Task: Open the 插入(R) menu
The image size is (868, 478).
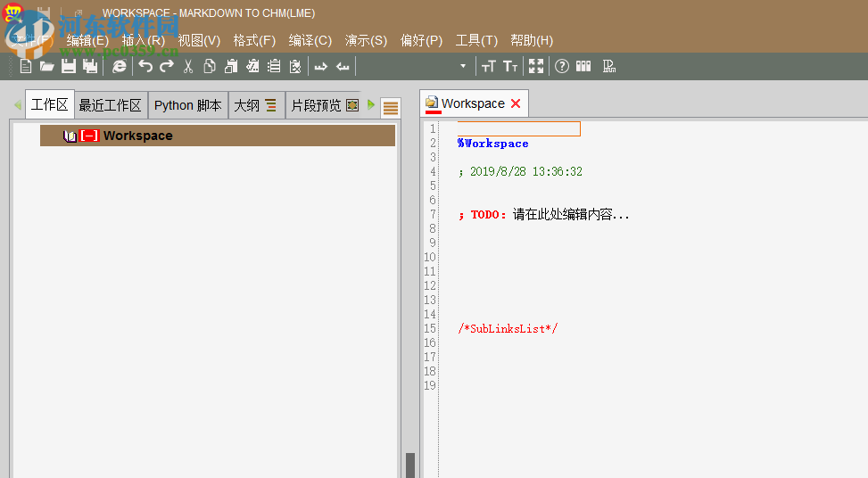Action: [x=144, y=40]
